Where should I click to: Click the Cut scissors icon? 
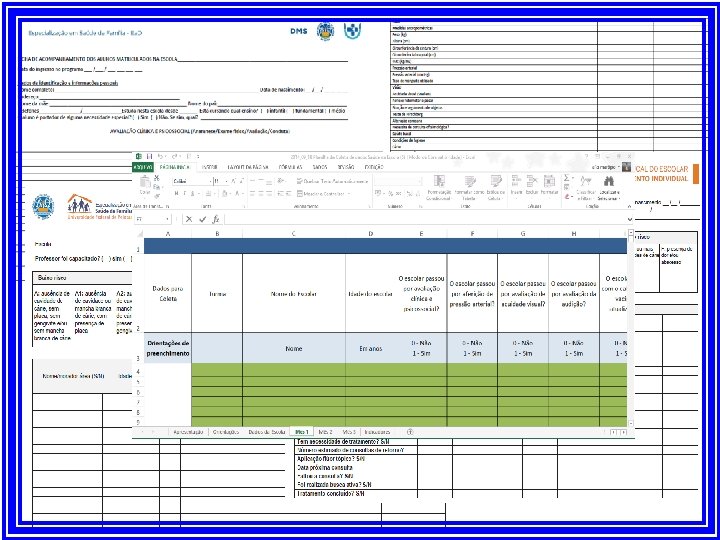[x=157, y=178]
